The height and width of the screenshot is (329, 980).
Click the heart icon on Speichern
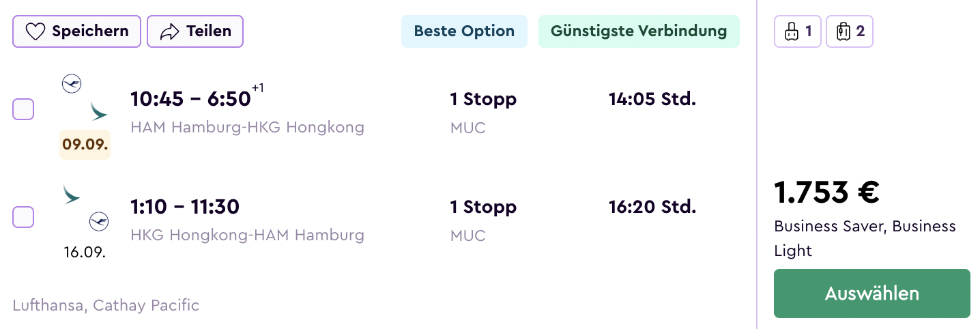pyautogui.click(x=35, y=31)
